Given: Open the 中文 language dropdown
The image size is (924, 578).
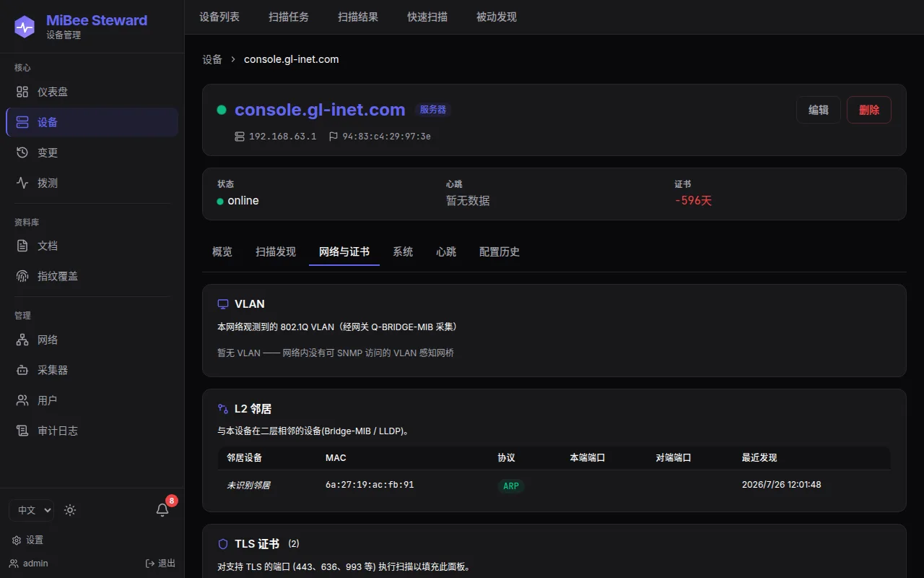Looking at the screenshot, I should tap(31, 510).
